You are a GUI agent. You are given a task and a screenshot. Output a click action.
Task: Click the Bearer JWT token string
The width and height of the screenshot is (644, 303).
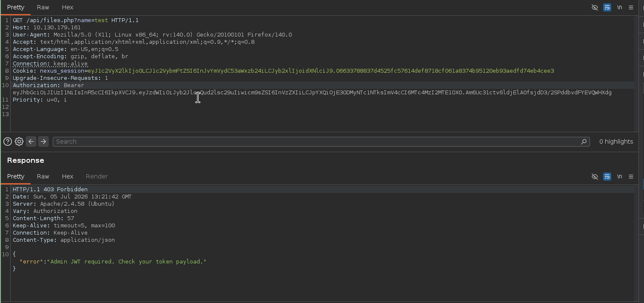[312, 93]
